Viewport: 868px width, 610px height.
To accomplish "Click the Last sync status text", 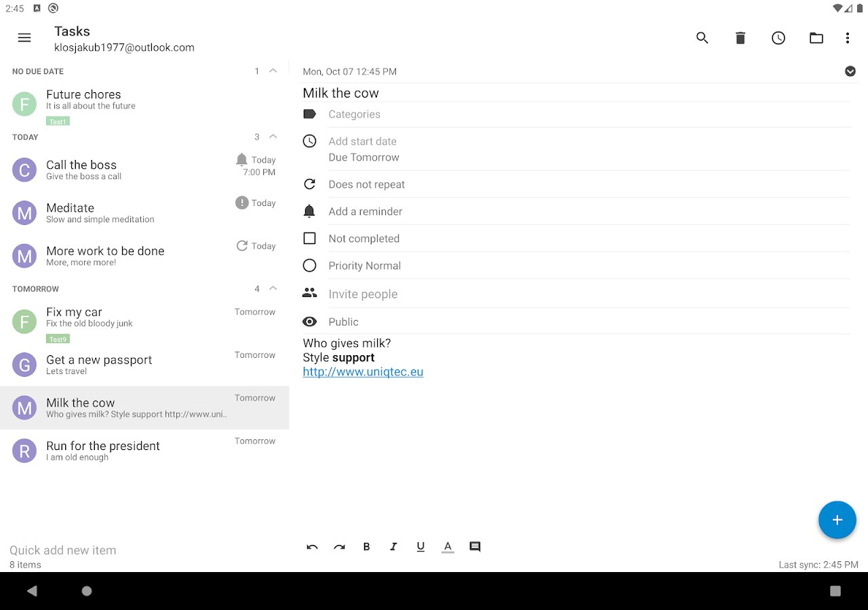I will pyautogui.click(x=818, y=565).
